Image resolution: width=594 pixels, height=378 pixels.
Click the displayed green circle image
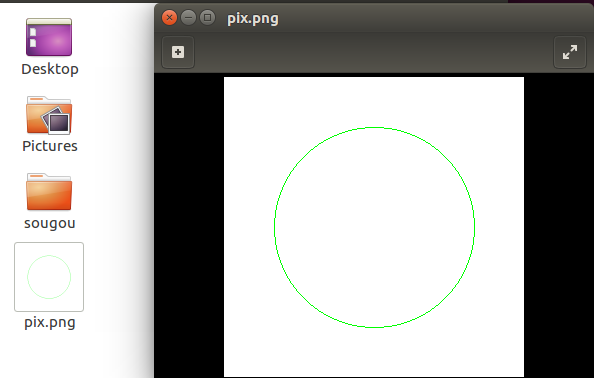(374, 227)
